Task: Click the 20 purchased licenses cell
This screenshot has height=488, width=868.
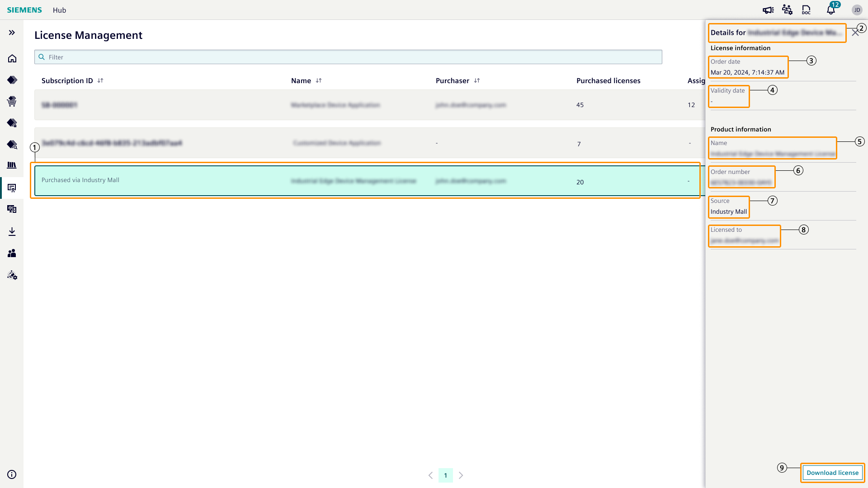Action: click(x=580, y=182)
